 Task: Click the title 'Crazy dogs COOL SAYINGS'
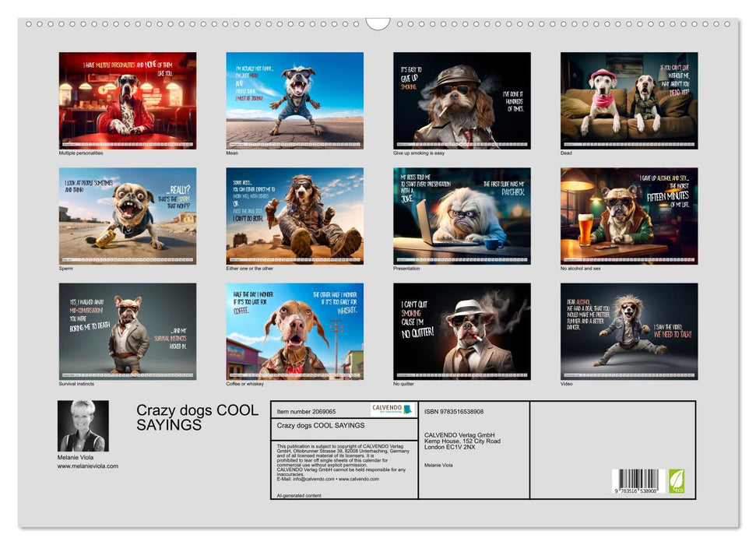pos(195,417)
